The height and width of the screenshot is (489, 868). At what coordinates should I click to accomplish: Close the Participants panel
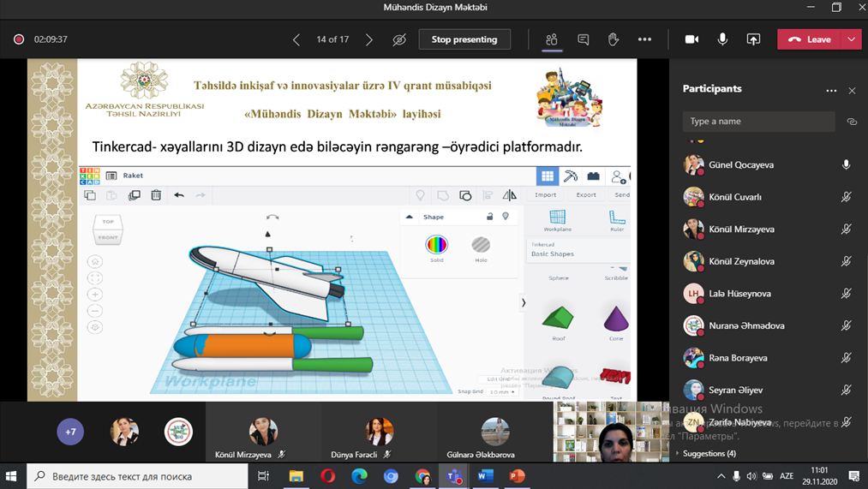pyautogui.click(x=852, y=91)
